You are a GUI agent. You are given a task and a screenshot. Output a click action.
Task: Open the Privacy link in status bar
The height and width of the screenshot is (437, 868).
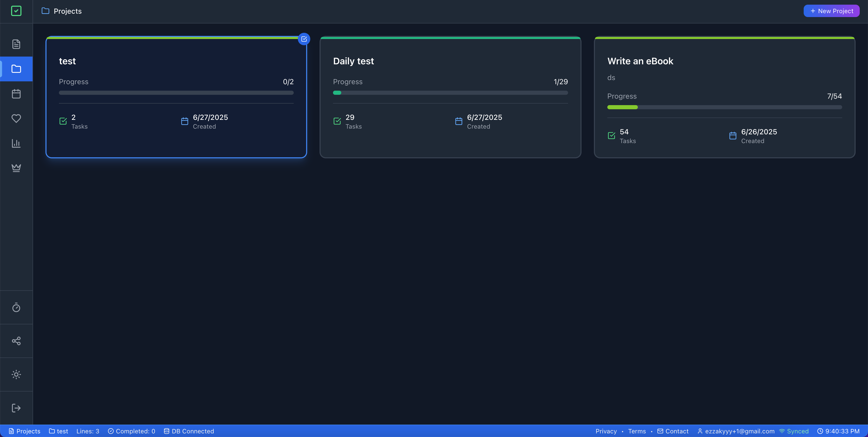pos(606,431)
